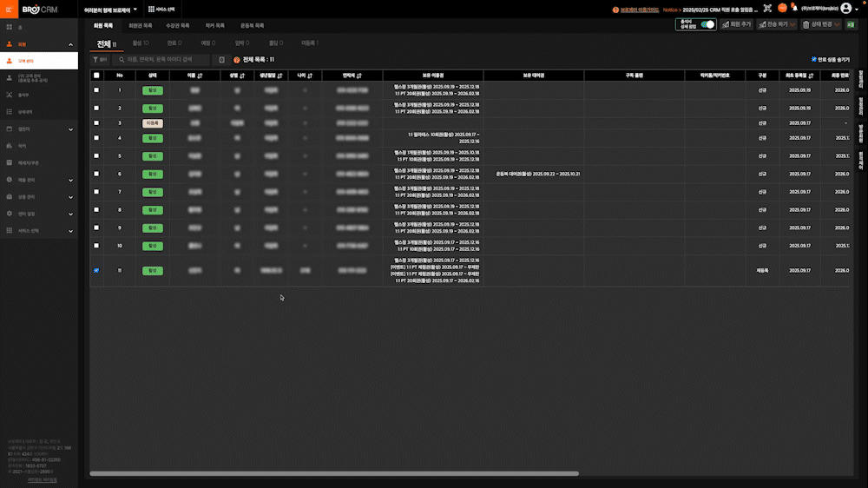Open the 브로제이 이용가이드 link
Viewport: 868px width, 488px height.
640,10
